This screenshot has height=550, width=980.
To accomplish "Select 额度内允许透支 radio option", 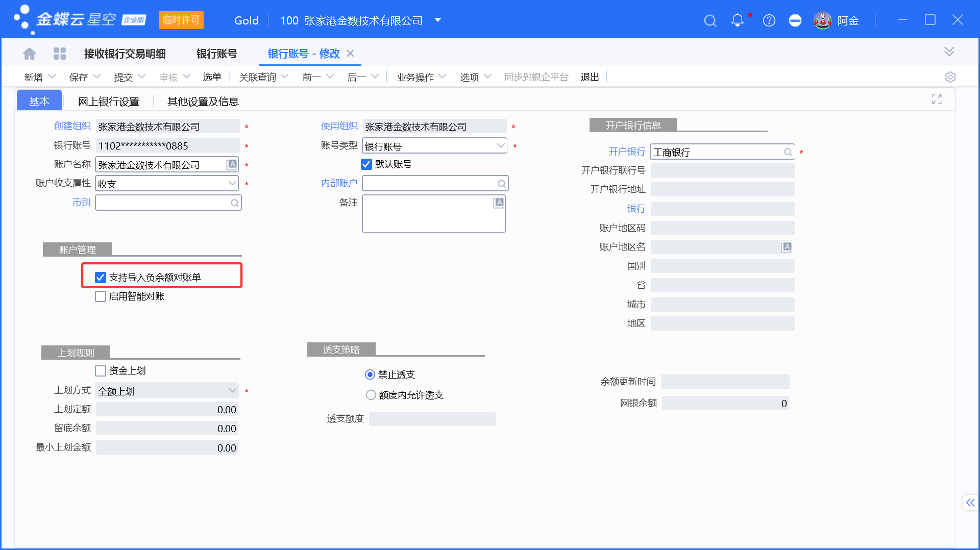I will tap(371, 395).
